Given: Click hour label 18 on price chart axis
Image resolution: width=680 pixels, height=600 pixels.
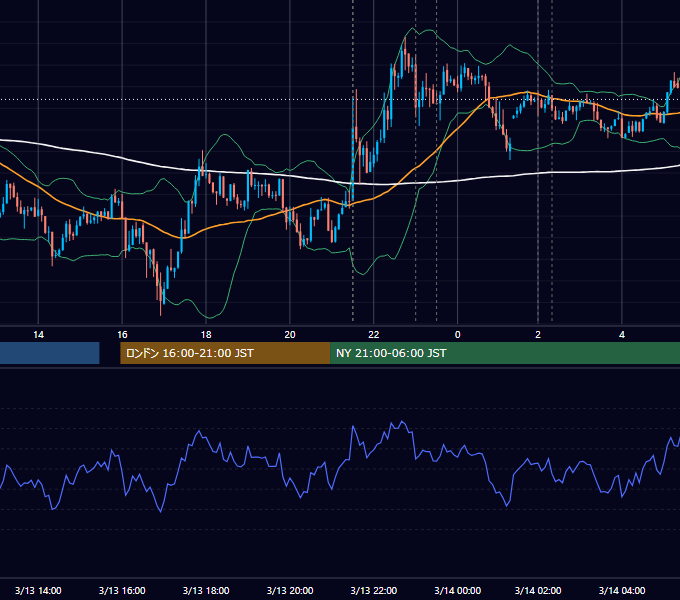Looking at the screenshot, I should 206,334.
